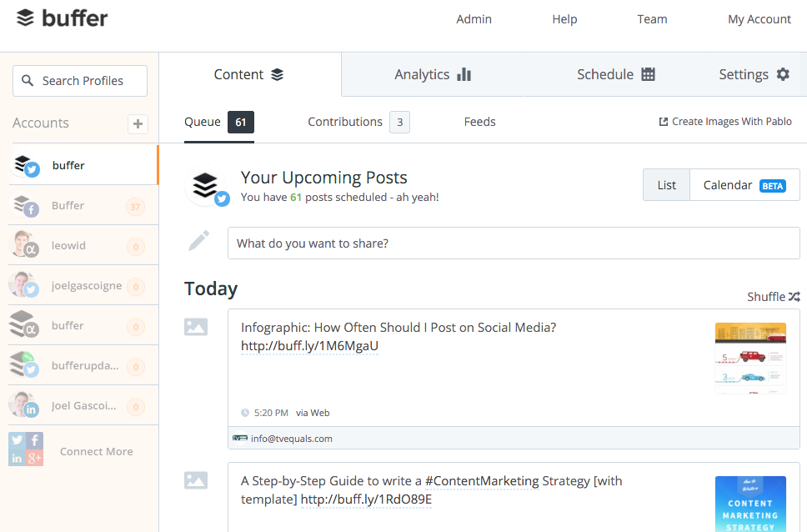Click the Contributions count badge 3
The image size is (807, 532).
pyautogui.click(x=400, y=122)
